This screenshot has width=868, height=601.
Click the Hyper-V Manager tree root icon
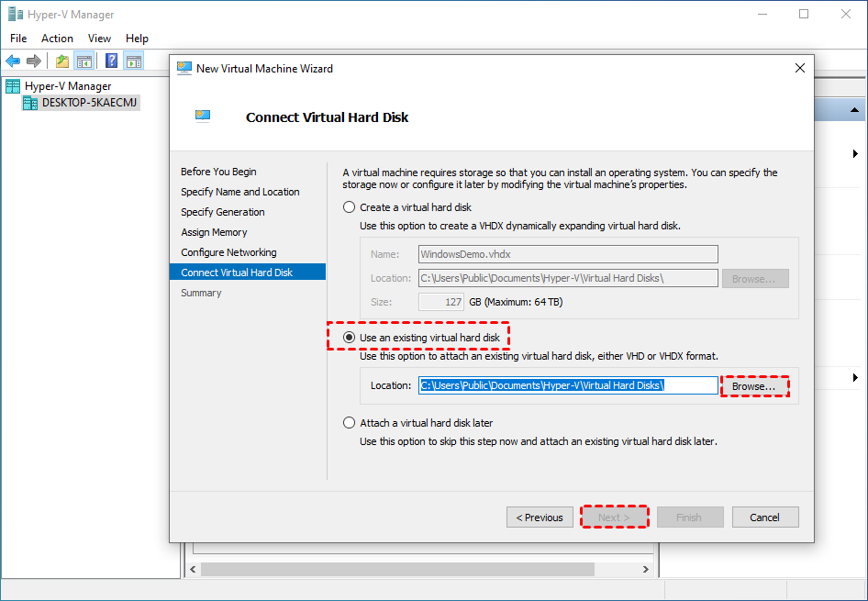(x=13, y=85)
